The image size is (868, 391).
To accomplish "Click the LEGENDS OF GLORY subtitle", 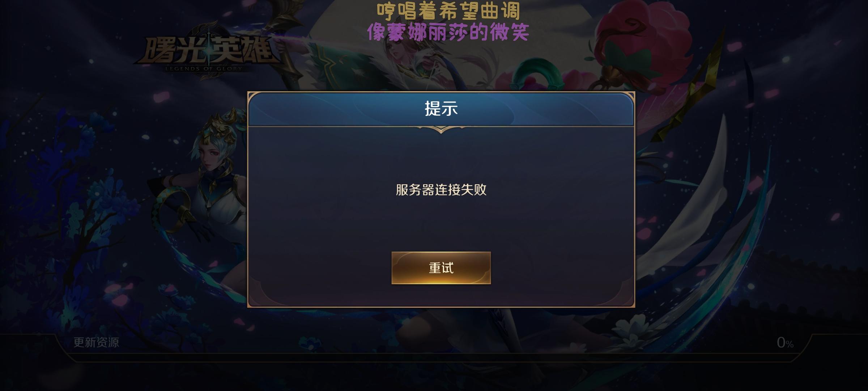I will pyautogui.click(x=204, y=69).
